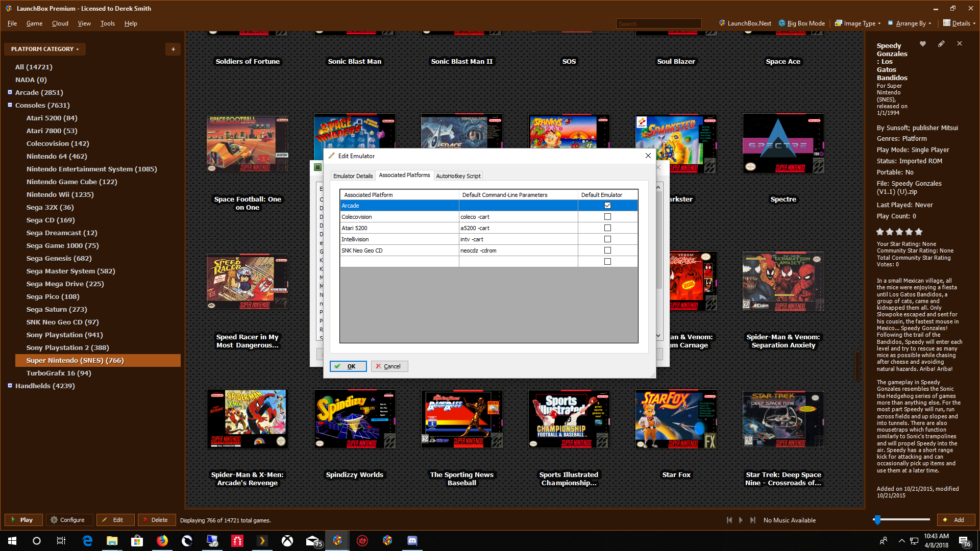The width and height of the screenshot is (980, 551).
Task: Click the Play button at bottom left
Action: (x=23, y=520)
